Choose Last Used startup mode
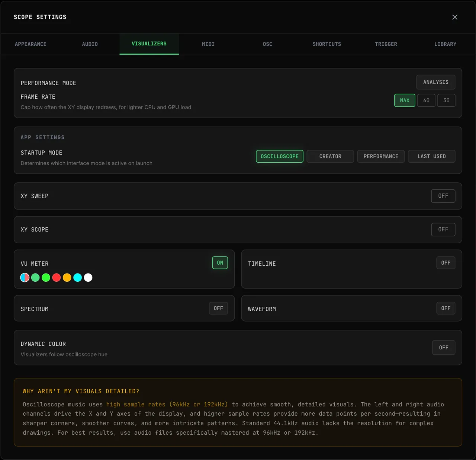Viewport: 476px width, 460px height. (431, 156)
